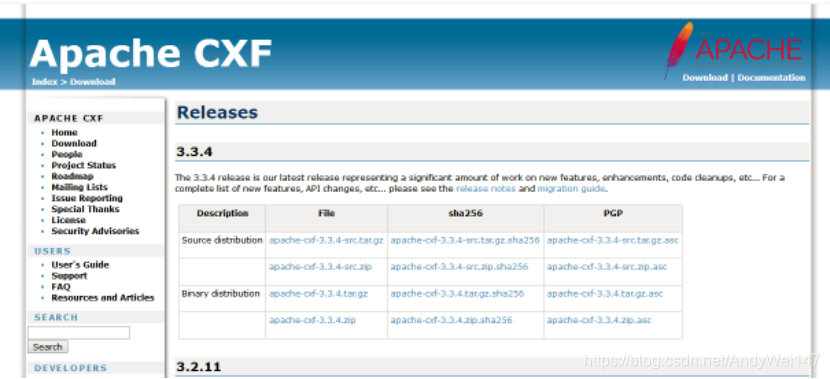
Task: Download apache-cxf-3.3.4.tar.gz binary
Action: coord(318,294)
